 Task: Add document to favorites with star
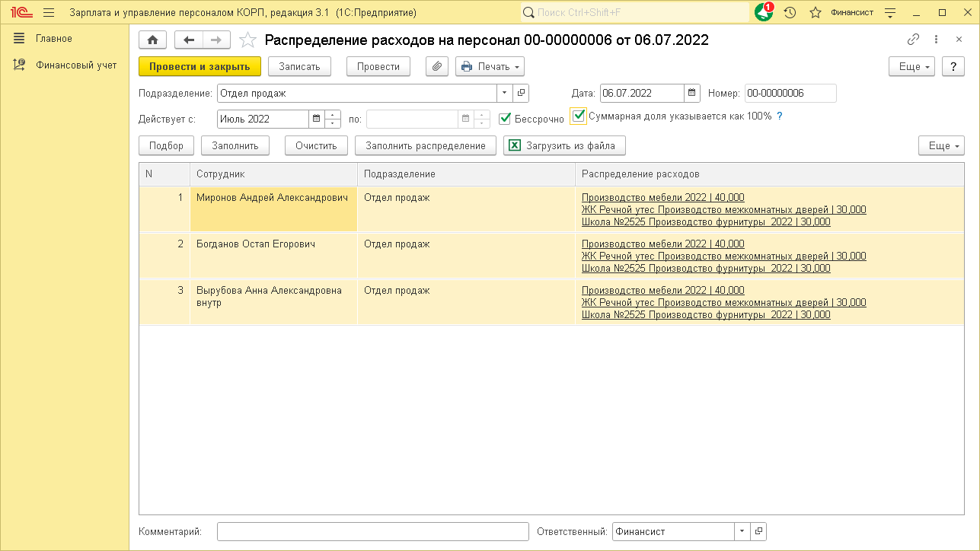tap(247, 40)
